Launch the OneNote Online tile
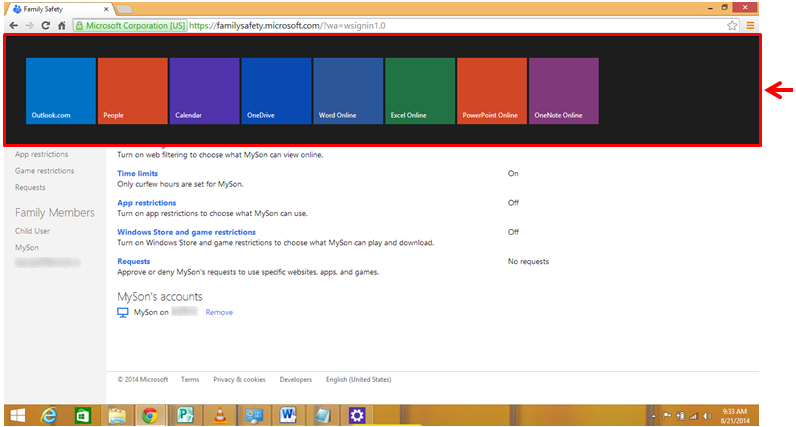Screen dimensions: 796x427 click(x=563, y=91)
